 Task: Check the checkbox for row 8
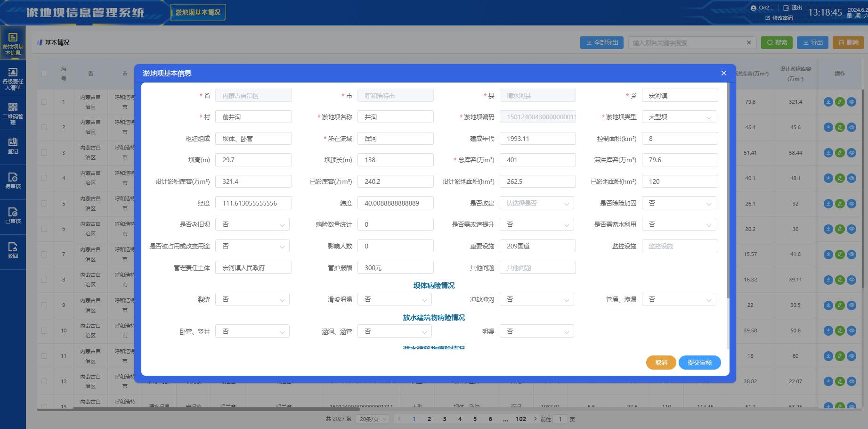click(44, 280)
